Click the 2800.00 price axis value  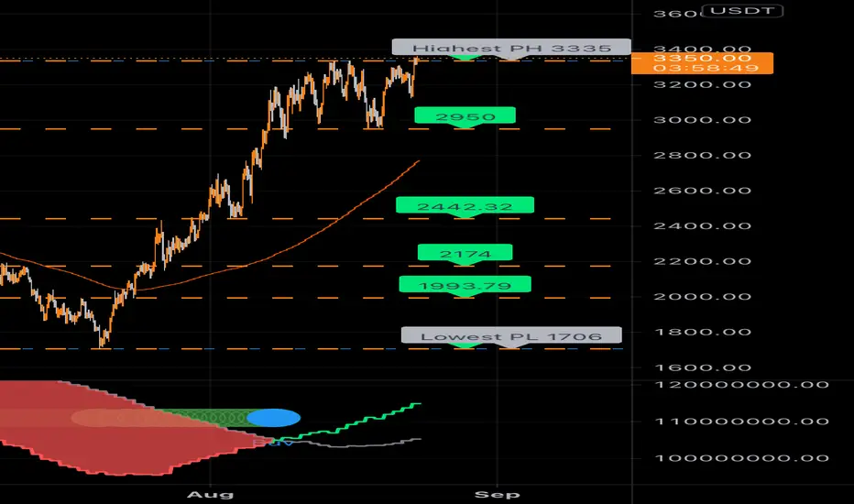(x=702, y=155)
